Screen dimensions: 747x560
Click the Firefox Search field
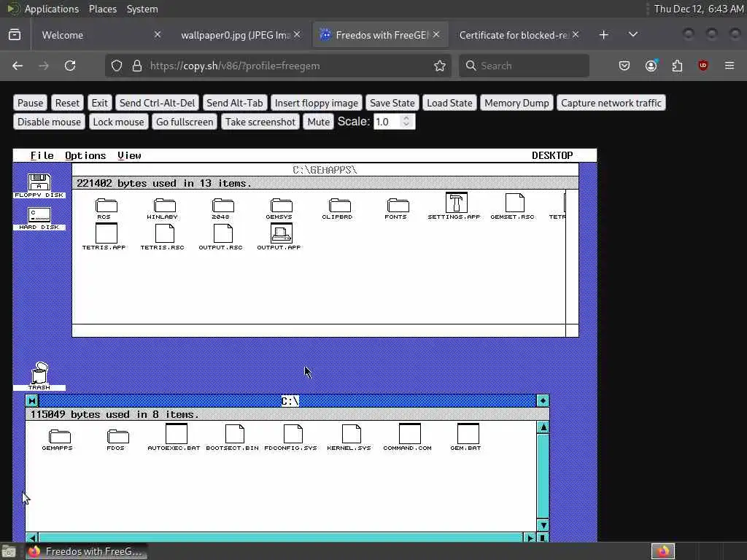(x=524, y=66)
